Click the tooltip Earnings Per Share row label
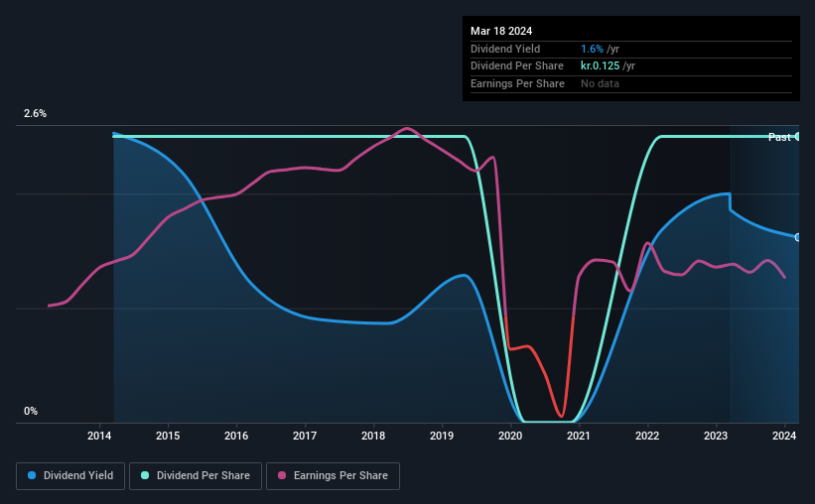 pyautogui.click(x=517, y=83)
